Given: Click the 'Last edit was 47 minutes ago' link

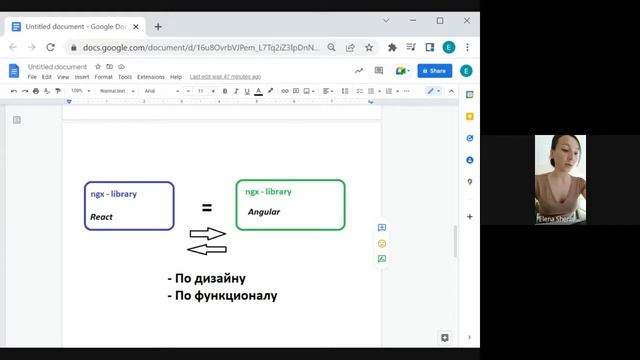Looking at the screenshot, I should 225,77.
